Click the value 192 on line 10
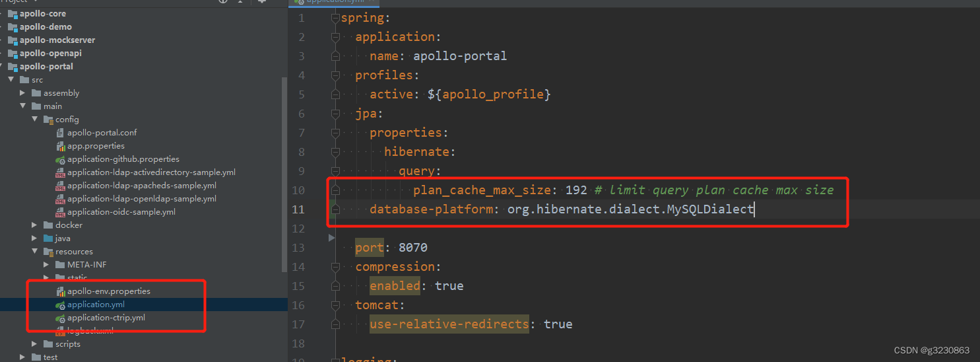This screenshot has height=362, width=980. point(576,190)
